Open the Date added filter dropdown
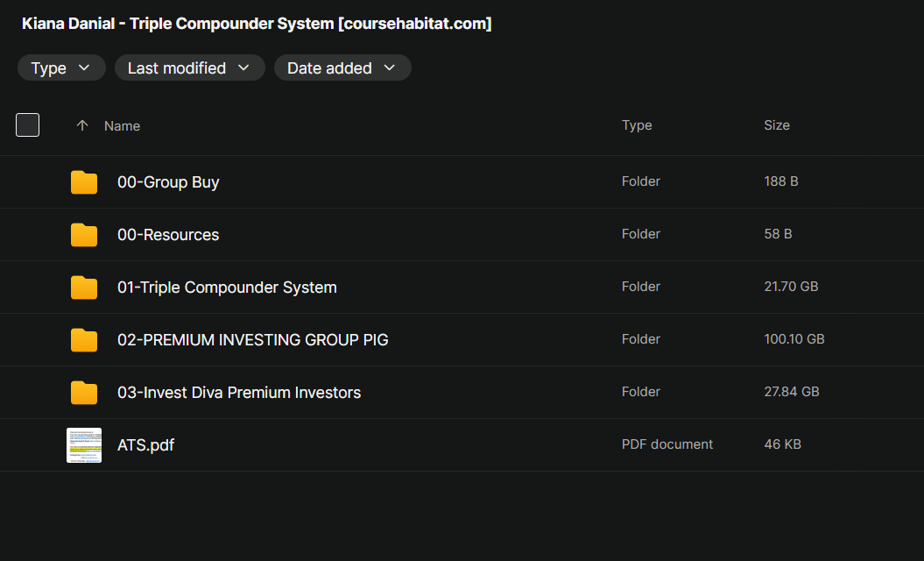The image size is (924, 561). (x=342, y=67)
